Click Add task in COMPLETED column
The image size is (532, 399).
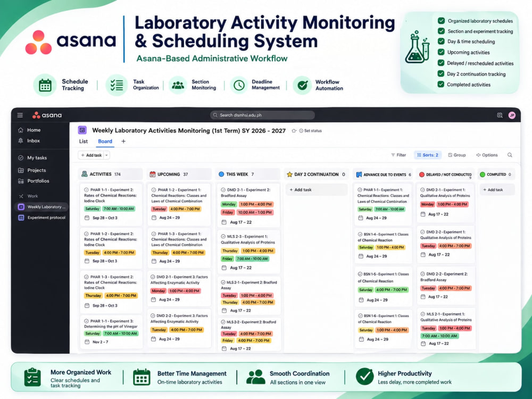pyautogui.click(x=497, y=190)
